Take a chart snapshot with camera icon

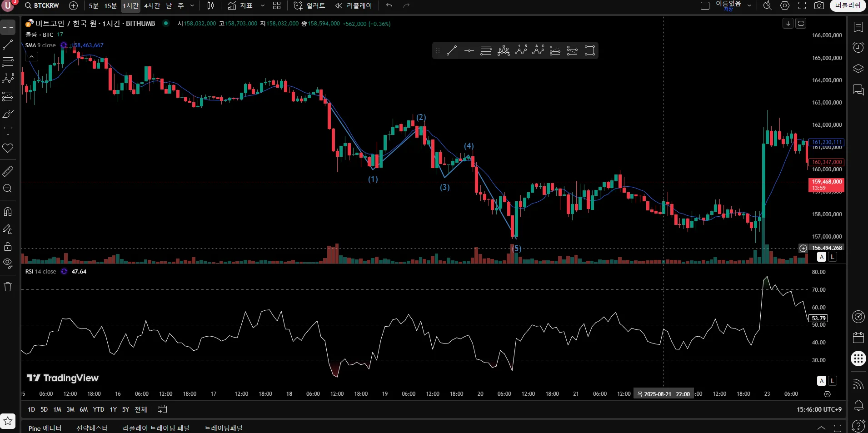[819, 6]
